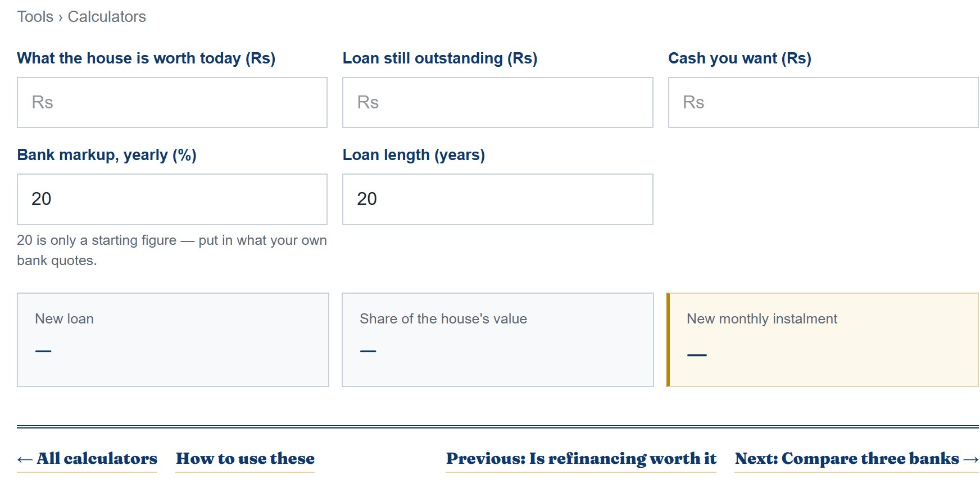Click the New loan result card
The image size is (980, 488).
coord(173,340)
